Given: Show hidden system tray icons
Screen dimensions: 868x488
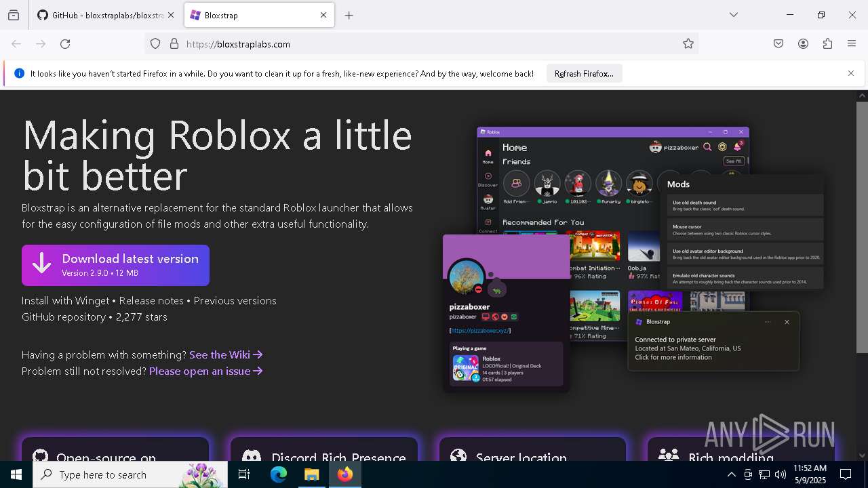Looking at the screenshot, I should coord(731,474).
